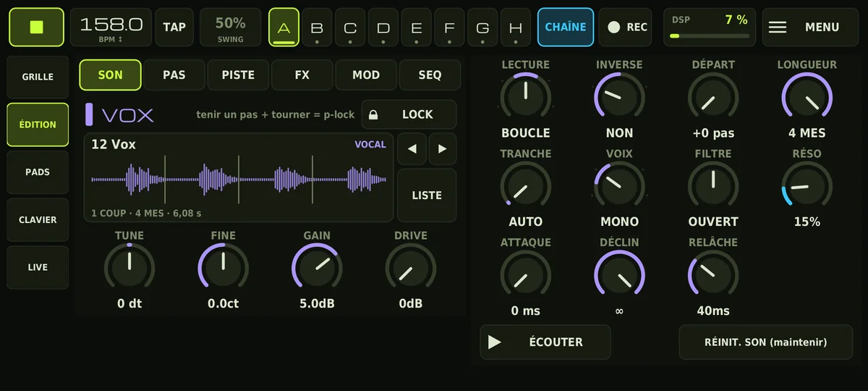Stop playback with the green square button
This screenshot has height=391, width=868.
click(36, 27)
